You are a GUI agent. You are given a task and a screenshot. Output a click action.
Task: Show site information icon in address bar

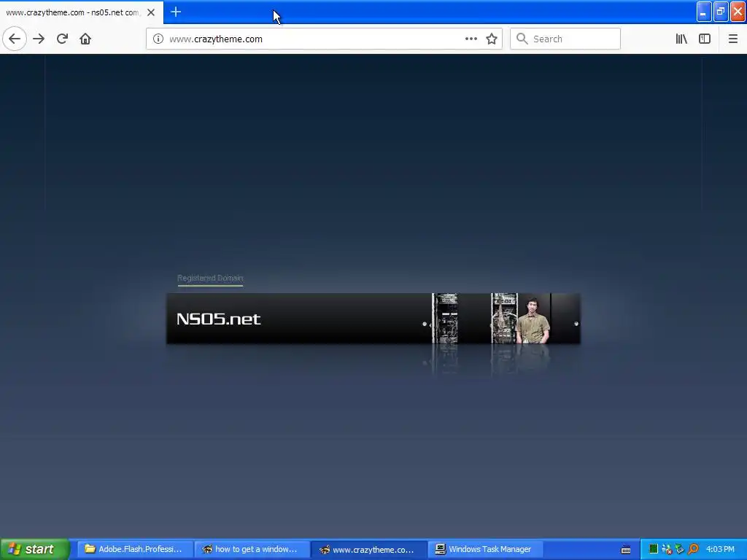click(158, 39)
